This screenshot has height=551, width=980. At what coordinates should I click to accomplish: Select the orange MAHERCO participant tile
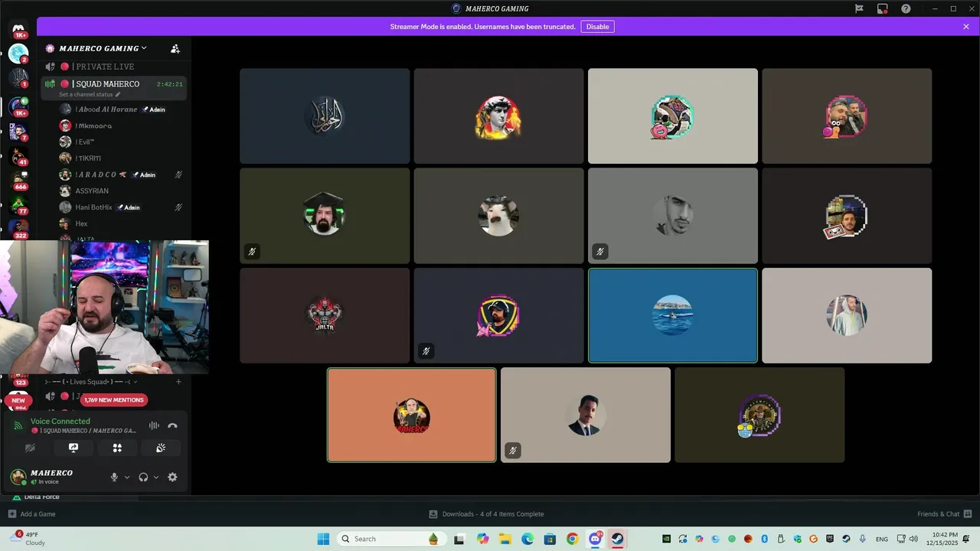412,415
